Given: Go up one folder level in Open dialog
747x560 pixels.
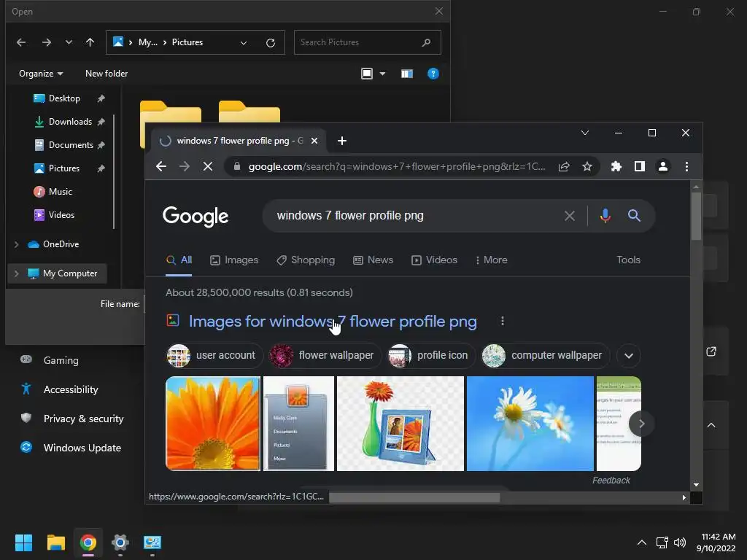Looking at the screenshot, I should coord(90,42).
